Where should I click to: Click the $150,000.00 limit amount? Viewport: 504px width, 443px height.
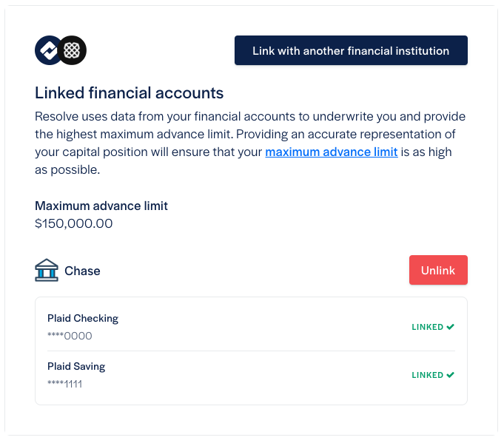click(73, 223)
